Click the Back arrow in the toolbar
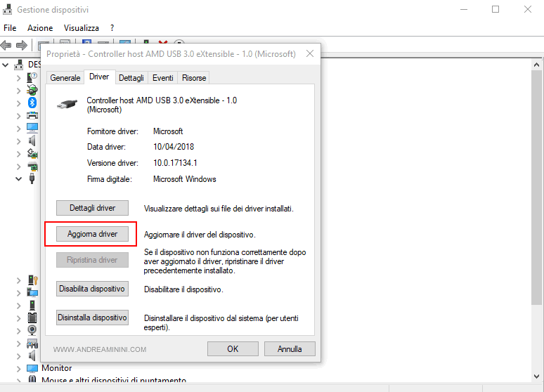 (6, 45)
